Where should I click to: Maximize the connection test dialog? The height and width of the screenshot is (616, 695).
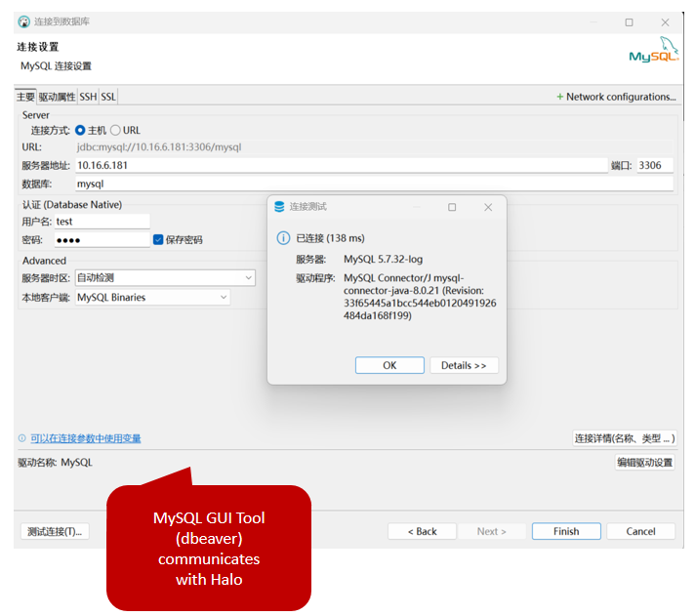(452, 207)
